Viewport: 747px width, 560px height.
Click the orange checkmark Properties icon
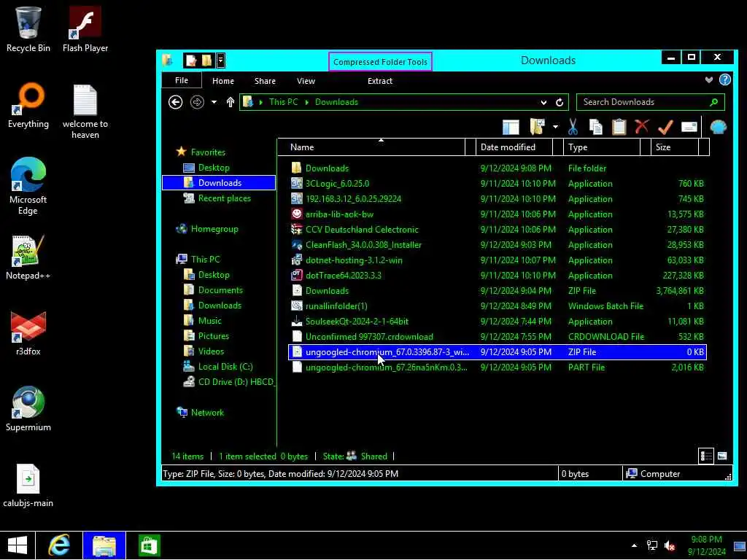(665, 127)
